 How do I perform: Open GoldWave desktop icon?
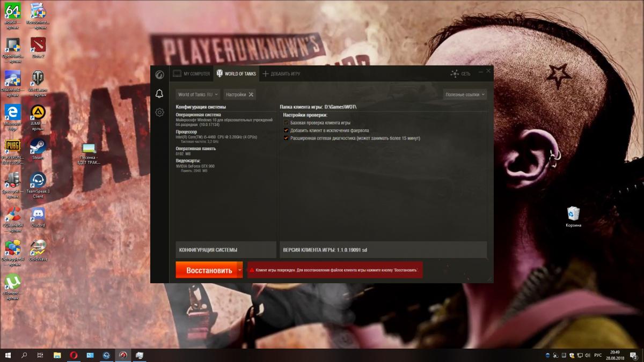[38, 250]
